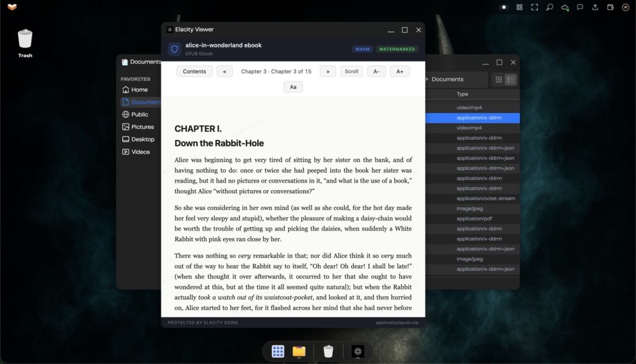Click the shield icon beside the ebook title
This screenshot has width=636, height=364.
click(x=175, y=49)
